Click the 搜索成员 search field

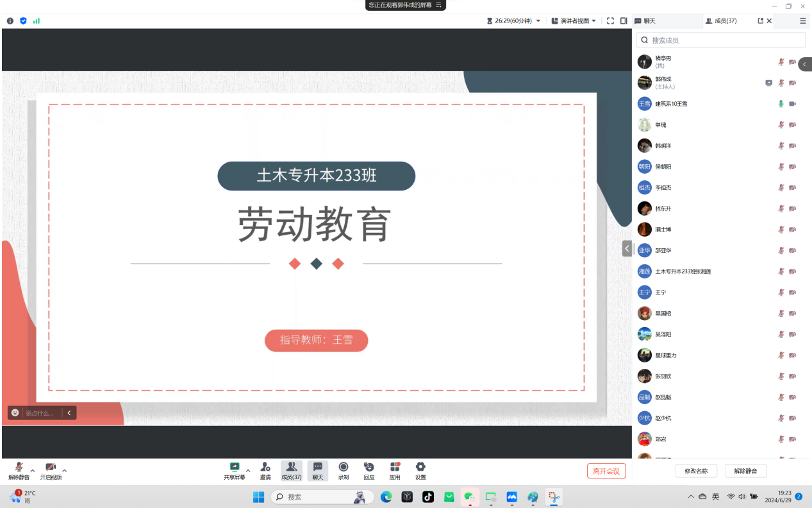click(721, 40)
